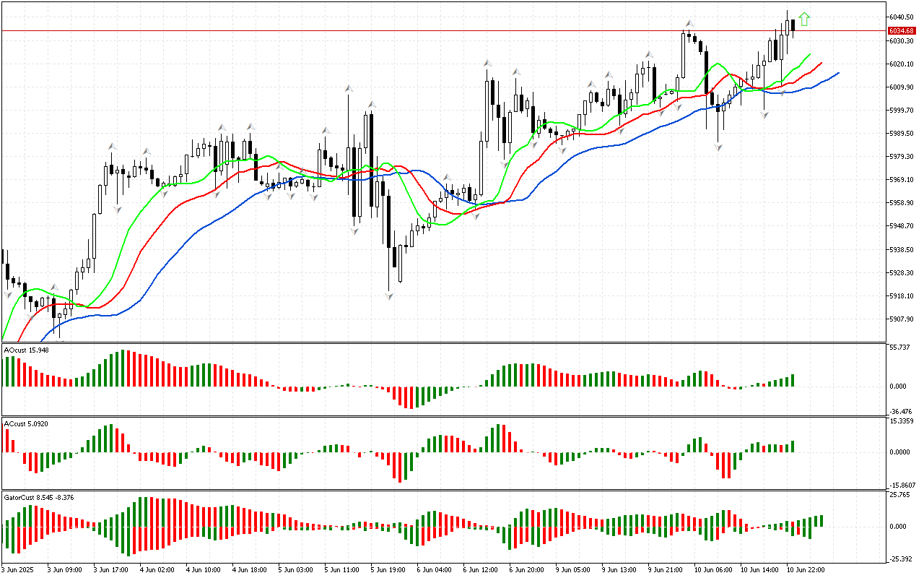Select the right end of the blue Alligator line

tap(837, 73)
